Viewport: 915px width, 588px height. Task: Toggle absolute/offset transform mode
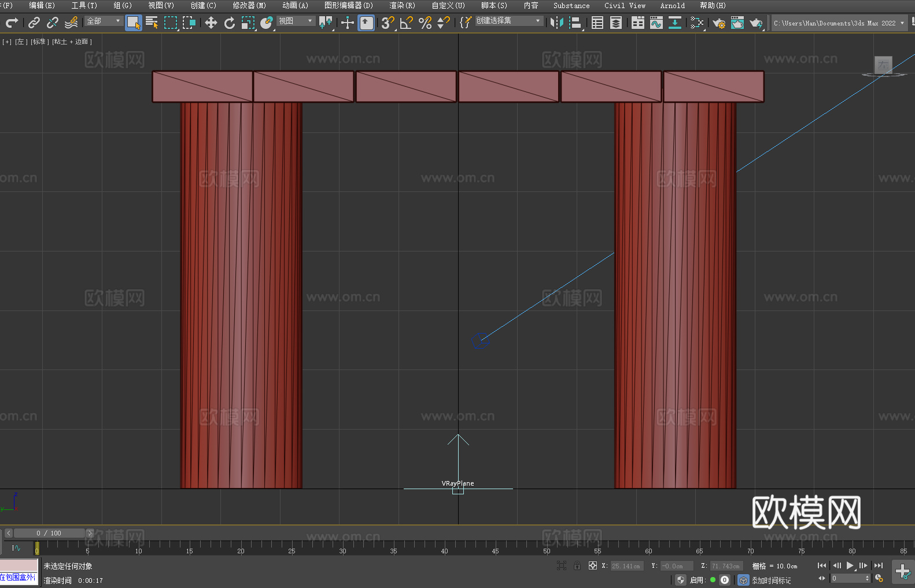coord(593,565)
